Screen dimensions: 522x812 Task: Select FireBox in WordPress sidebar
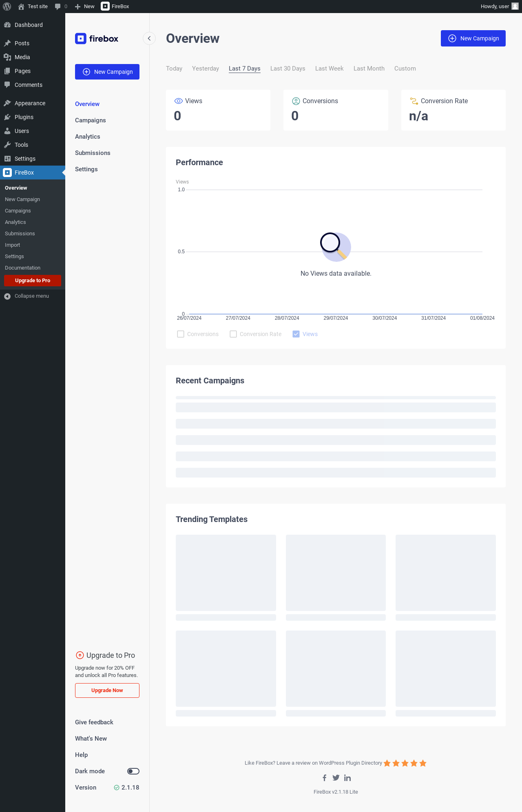click(33, 173)
